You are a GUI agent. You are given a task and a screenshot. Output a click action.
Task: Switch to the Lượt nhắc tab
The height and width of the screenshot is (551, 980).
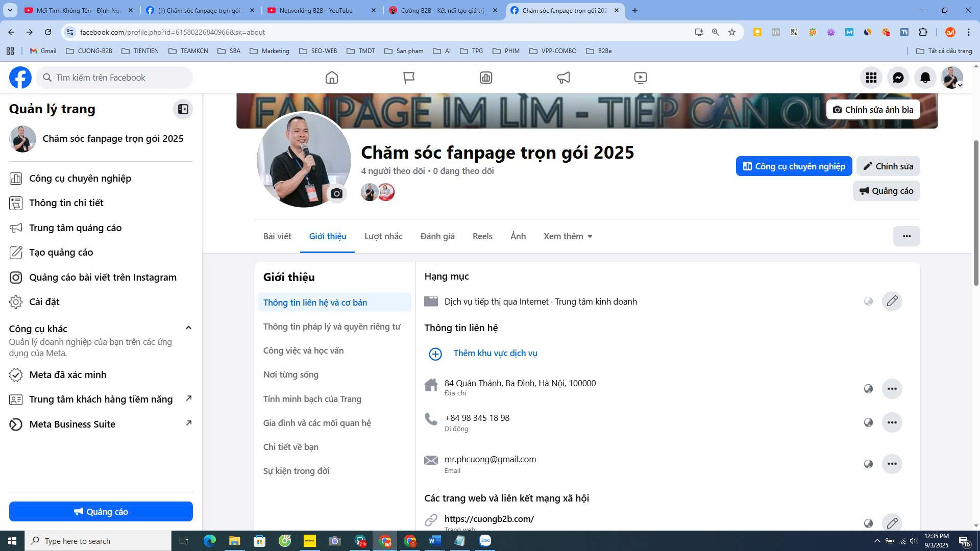(x=383, y=236)
